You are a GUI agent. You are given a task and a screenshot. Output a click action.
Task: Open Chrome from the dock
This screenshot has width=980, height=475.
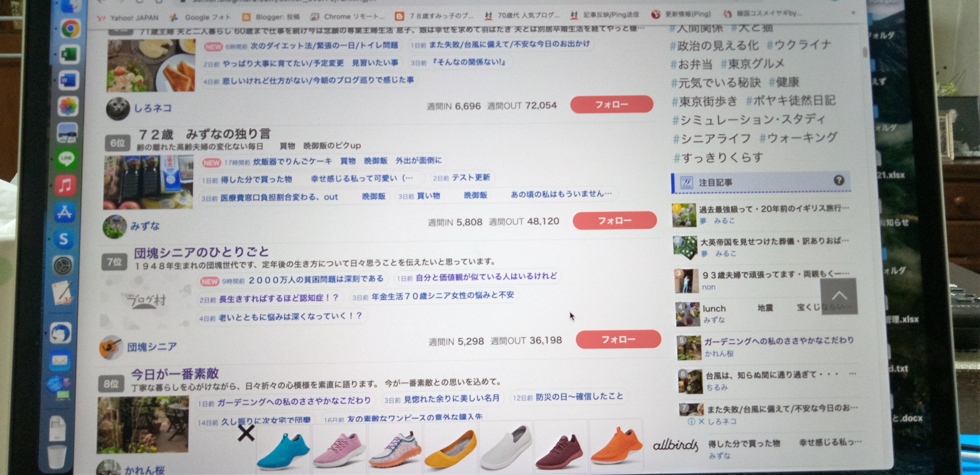(x=71, y=29)
